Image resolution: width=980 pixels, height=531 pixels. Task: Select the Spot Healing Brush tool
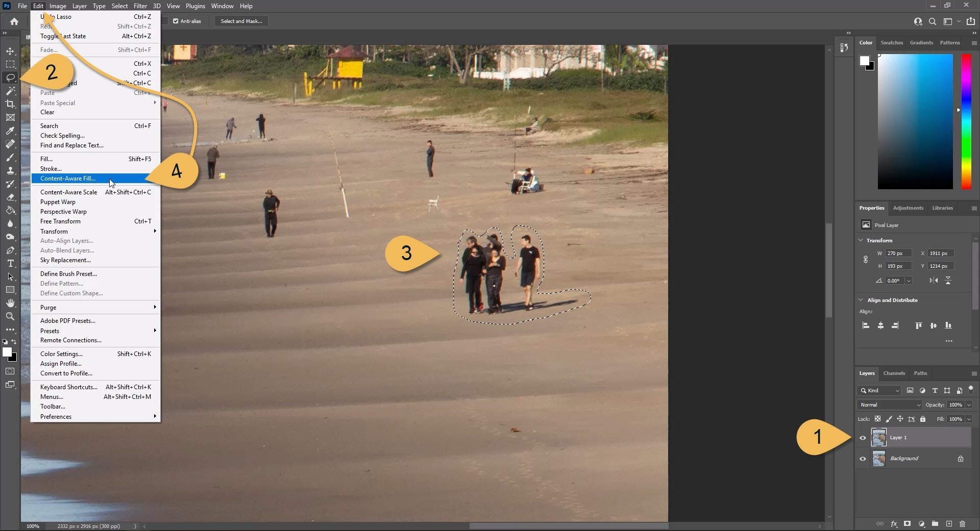pyautogui.click(x=10, y=144)
